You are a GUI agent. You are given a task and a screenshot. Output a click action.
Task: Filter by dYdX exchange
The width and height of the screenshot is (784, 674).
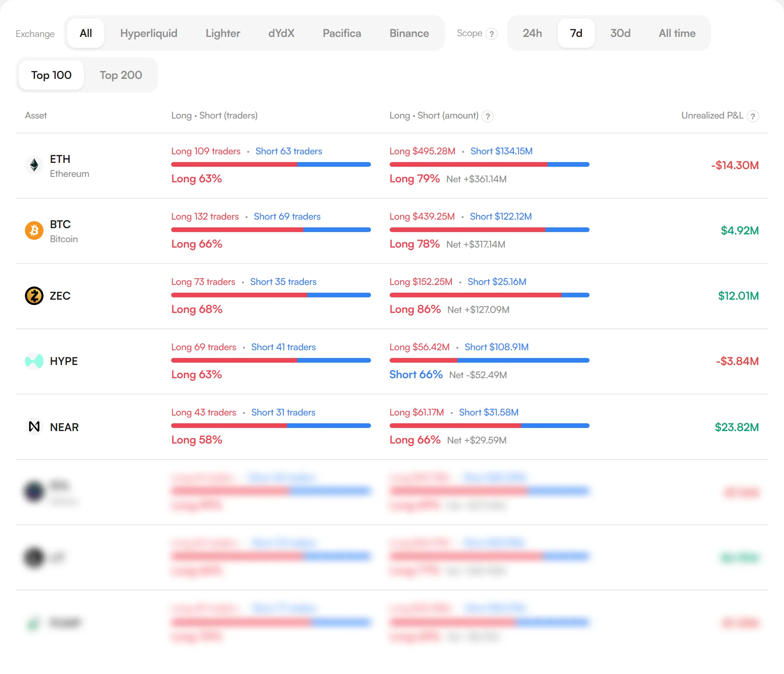coord(281,33)
